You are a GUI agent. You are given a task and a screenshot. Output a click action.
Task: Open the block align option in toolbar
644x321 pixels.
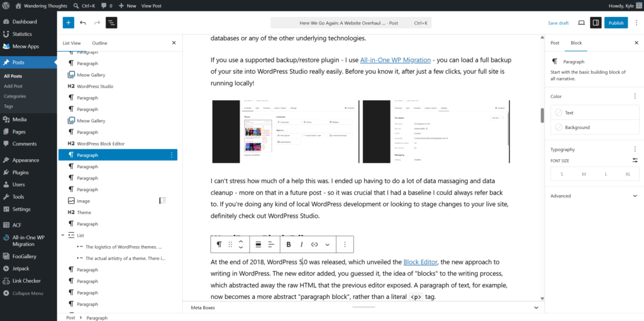point(258,245)
